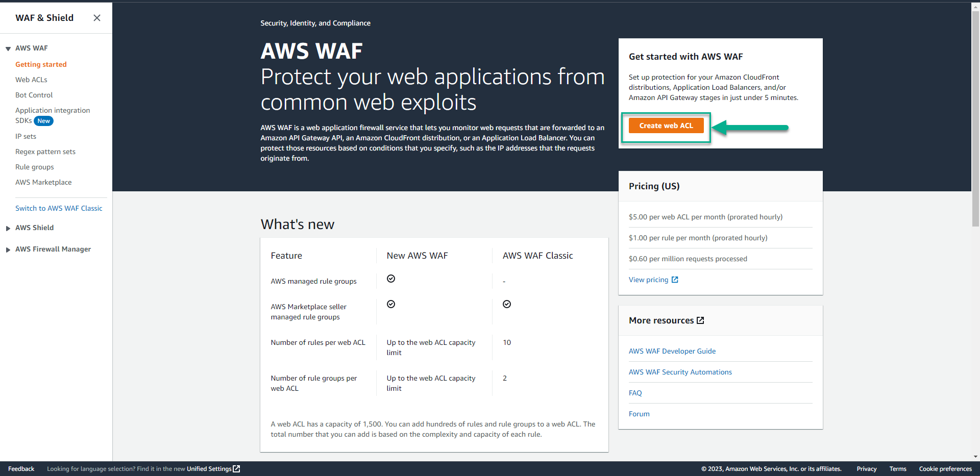Open More resources external link icon

click(x=700, y=320)
